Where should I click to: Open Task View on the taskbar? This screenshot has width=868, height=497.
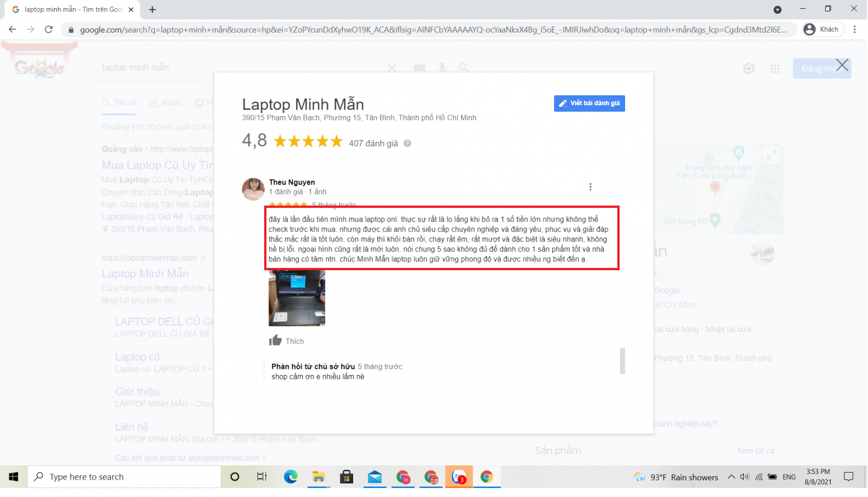(261, 476)
